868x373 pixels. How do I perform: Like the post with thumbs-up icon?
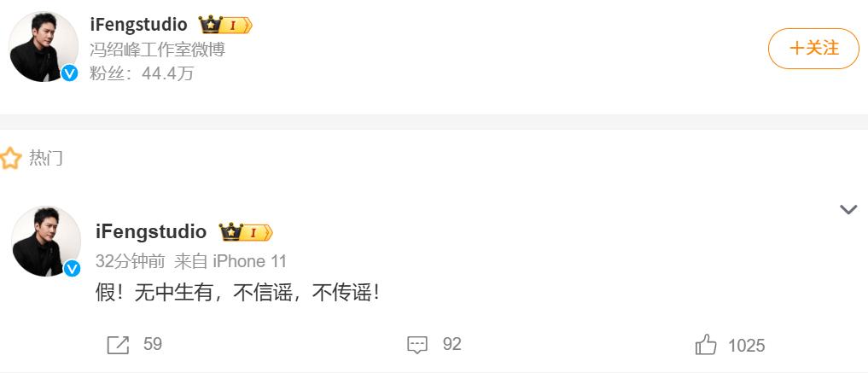pyautogui.click(x=706, y=345)
